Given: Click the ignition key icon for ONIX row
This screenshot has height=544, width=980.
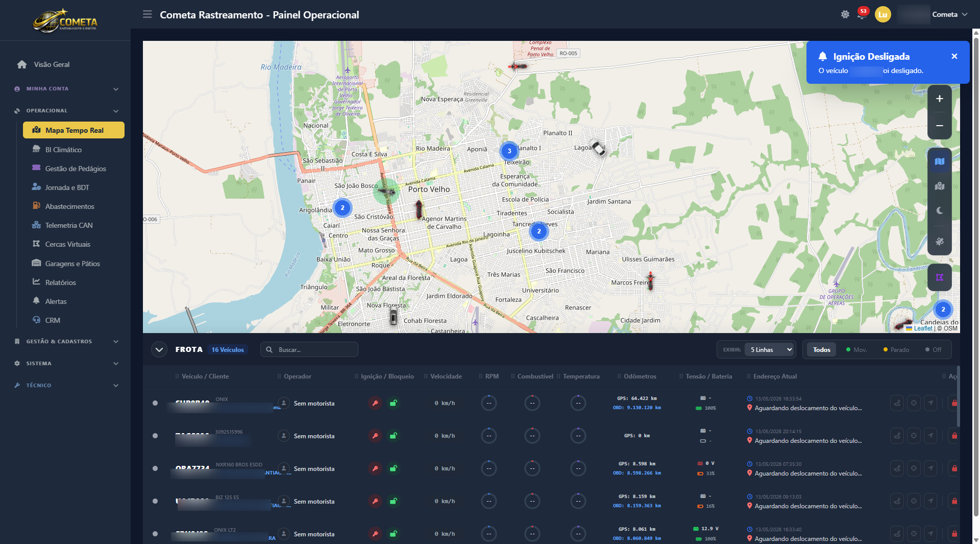Looking at the screenshot, I should click(x=375, y=403).
